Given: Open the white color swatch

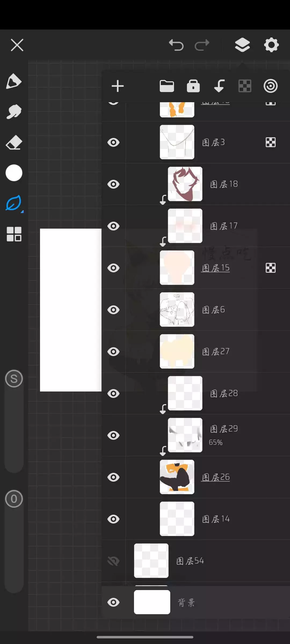Looking at the screenshot, I should (x=14, y=173).
